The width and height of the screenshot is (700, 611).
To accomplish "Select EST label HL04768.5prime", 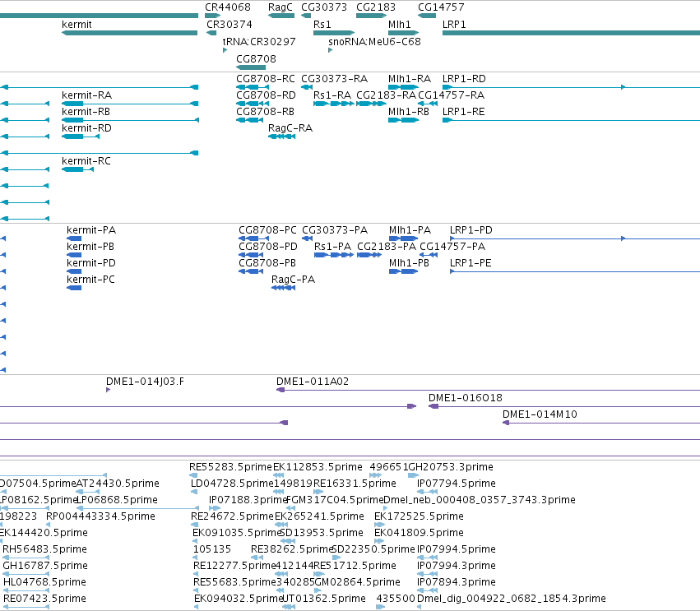I will click(44, 582).
